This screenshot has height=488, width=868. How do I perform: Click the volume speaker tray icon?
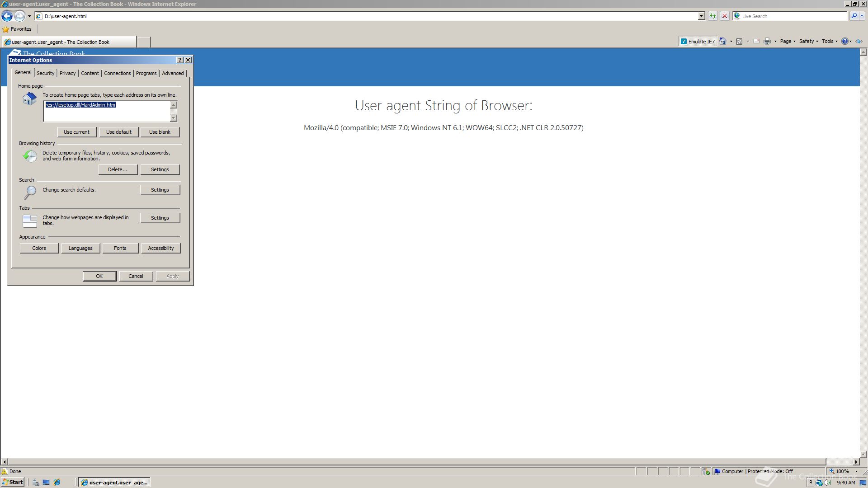point(827,483)
